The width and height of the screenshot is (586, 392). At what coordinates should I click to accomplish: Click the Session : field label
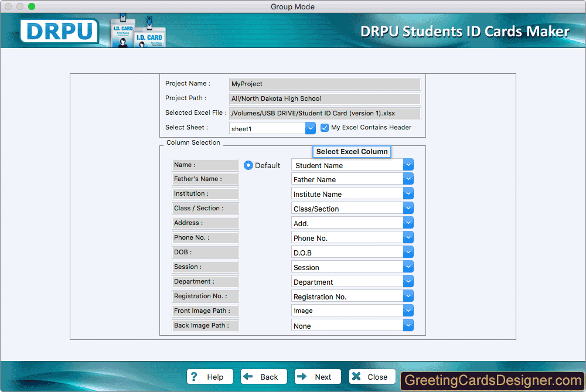pos(205,267)
